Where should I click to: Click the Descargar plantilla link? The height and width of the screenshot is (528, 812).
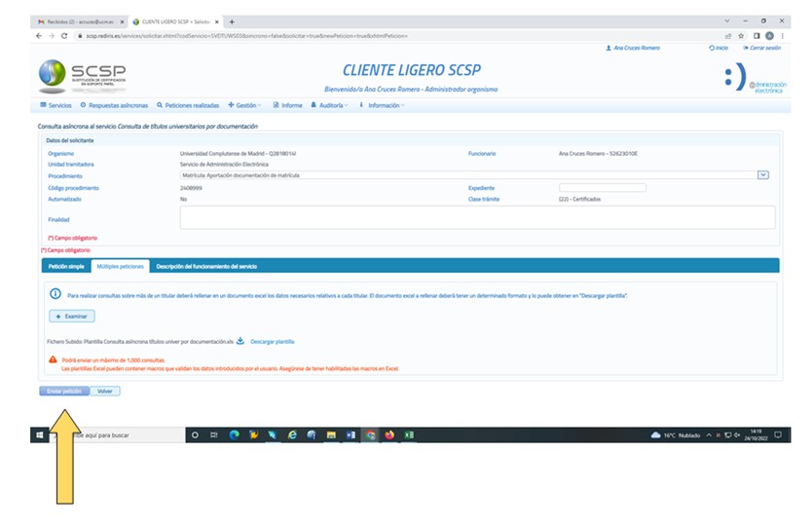(273, 342)
